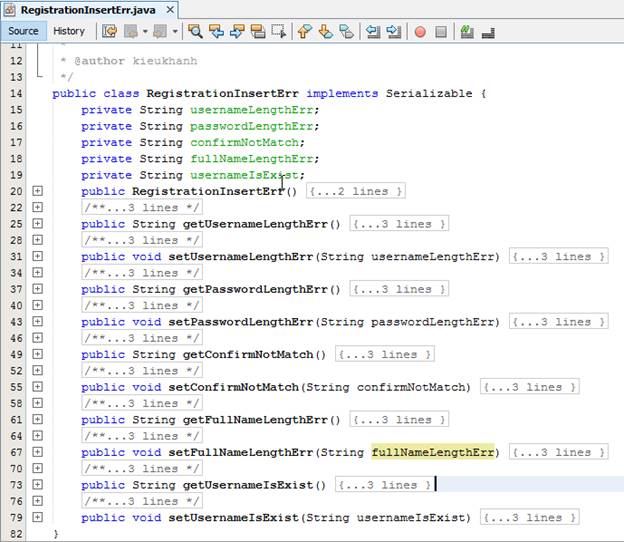Click the passwordLengthErr field on line 16
The width and height of the screenshot is (624, 542).
point(252,126)
